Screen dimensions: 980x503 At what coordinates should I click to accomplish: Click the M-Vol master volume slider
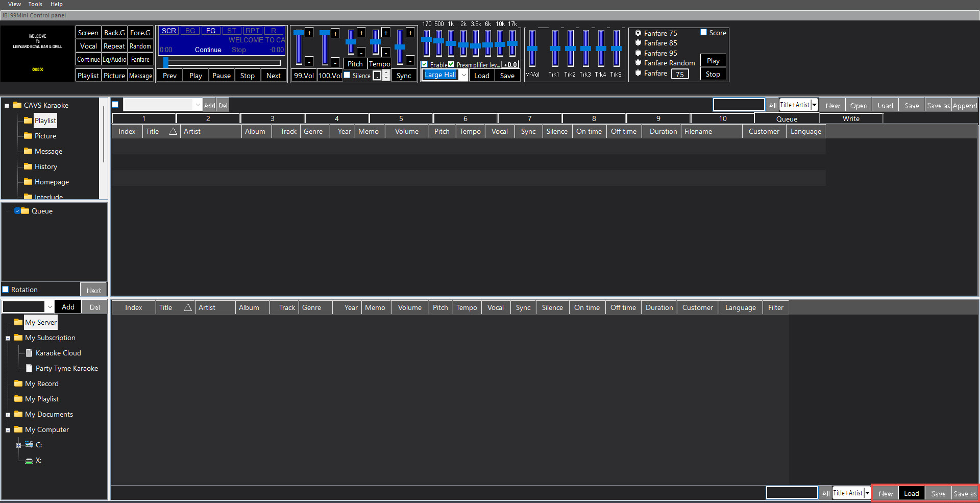(x=532, y=49)
